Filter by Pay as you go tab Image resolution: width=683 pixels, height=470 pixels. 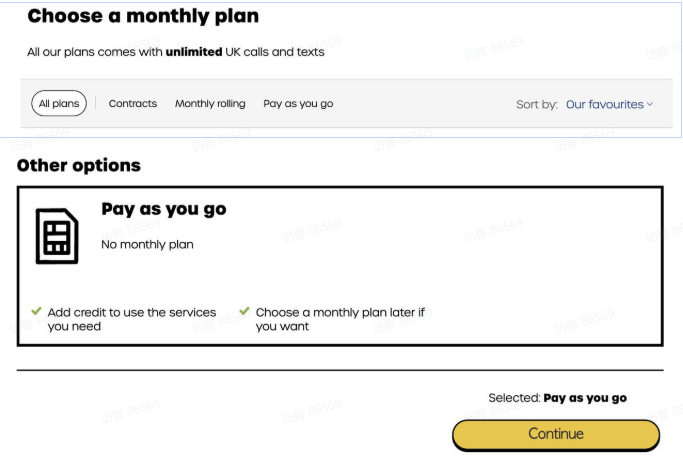point(298,104)
